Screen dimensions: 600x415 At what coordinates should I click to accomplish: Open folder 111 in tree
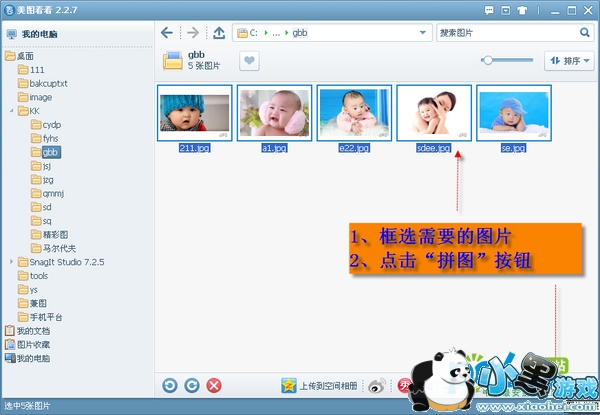(31, 70)
